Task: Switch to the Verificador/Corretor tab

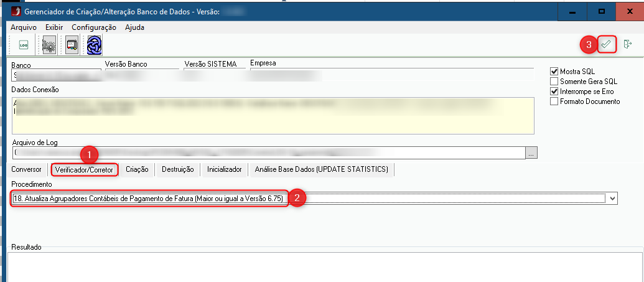Action: point(84,169)
